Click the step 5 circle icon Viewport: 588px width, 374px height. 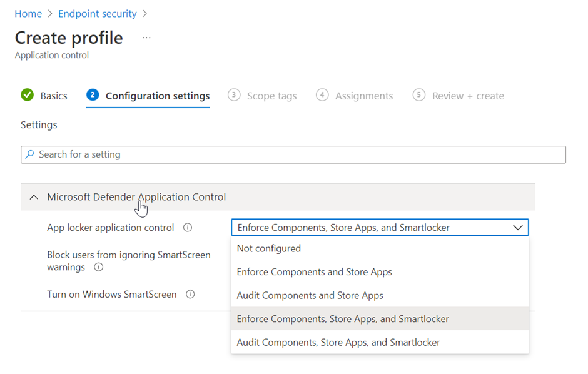(419, 95)
